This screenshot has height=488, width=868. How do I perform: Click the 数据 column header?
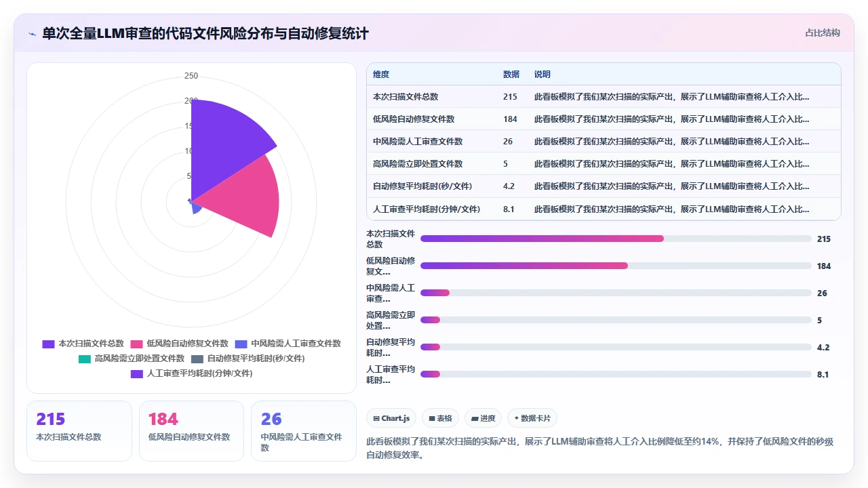coord(511,75)
